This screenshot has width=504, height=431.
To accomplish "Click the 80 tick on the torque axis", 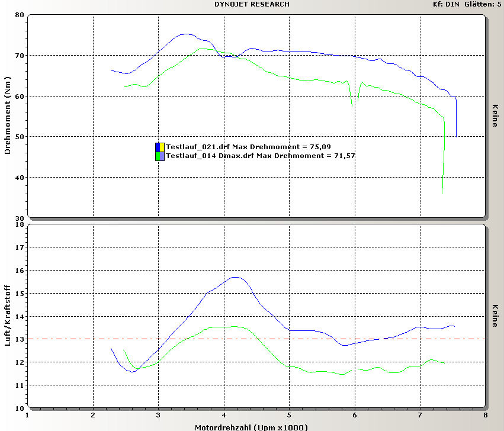I will [x=19, y=15].
